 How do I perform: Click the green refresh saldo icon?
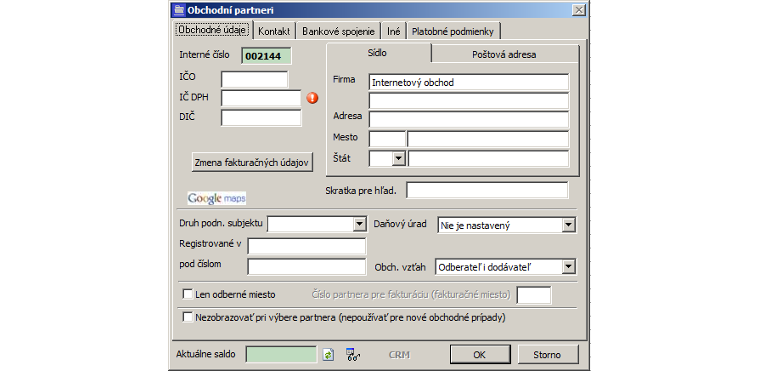tap(329, 355)
